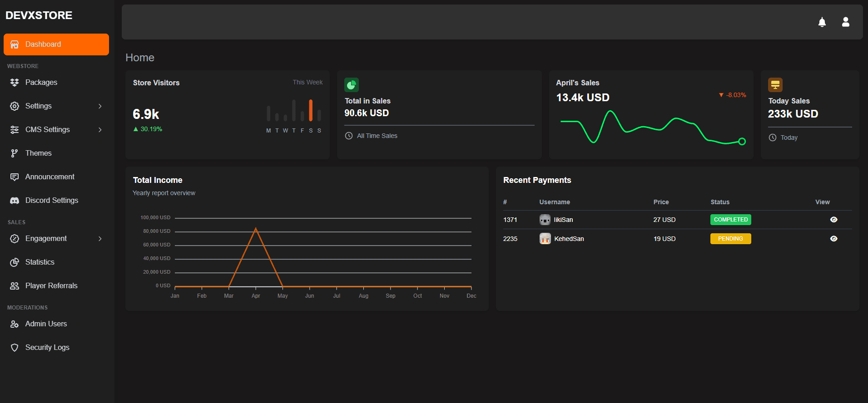Click the Engagement discount icon
This screenshot has height=403, width=868.
tap(15, 239)
